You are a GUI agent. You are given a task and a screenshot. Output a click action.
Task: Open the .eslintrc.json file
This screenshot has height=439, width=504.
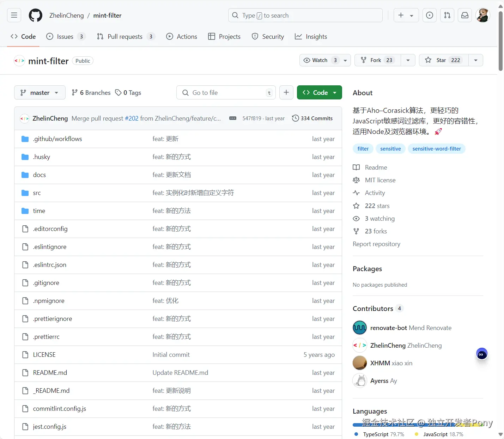(x=50, y=265)
